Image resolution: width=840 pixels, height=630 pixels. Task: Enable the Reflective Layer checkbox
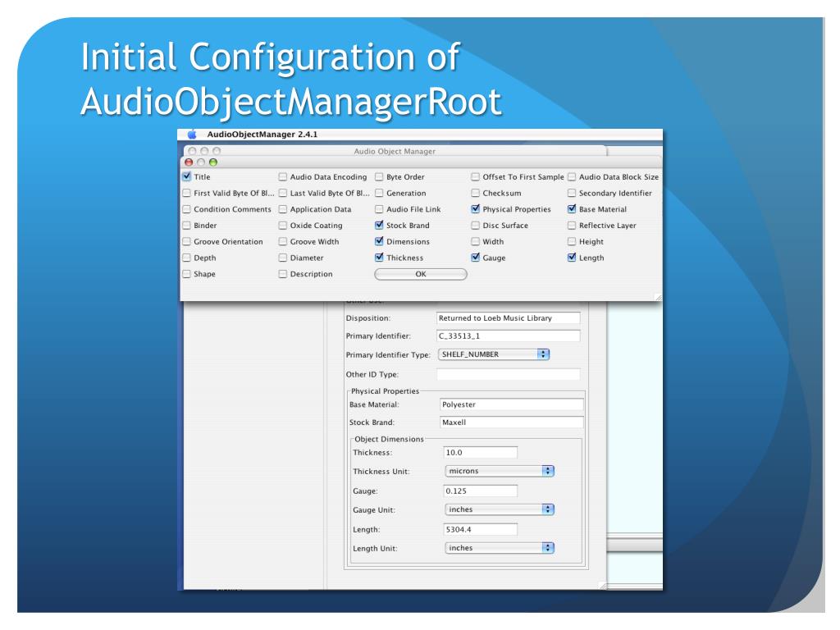click(573, 225)
